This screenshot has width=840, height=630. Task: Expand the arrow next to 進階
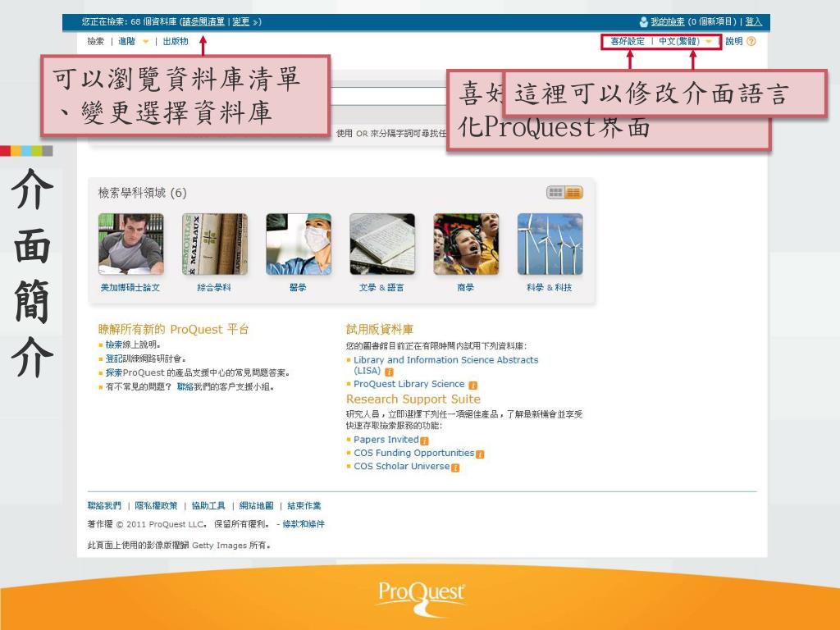pos(145,42)
